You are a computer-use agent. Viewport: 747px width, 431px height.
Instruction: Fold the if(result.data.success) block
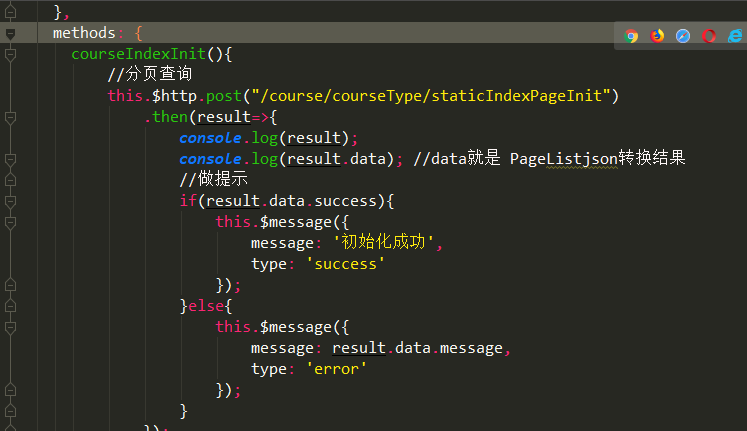tap(10, 201)
